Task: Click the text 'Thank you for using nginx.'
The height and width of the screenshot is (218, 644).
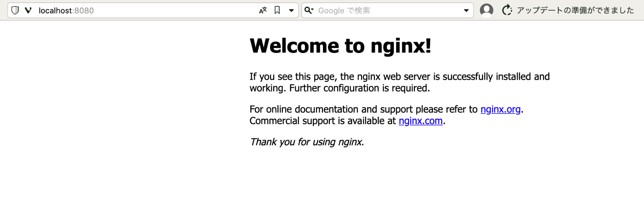Action: click(307, 142)
